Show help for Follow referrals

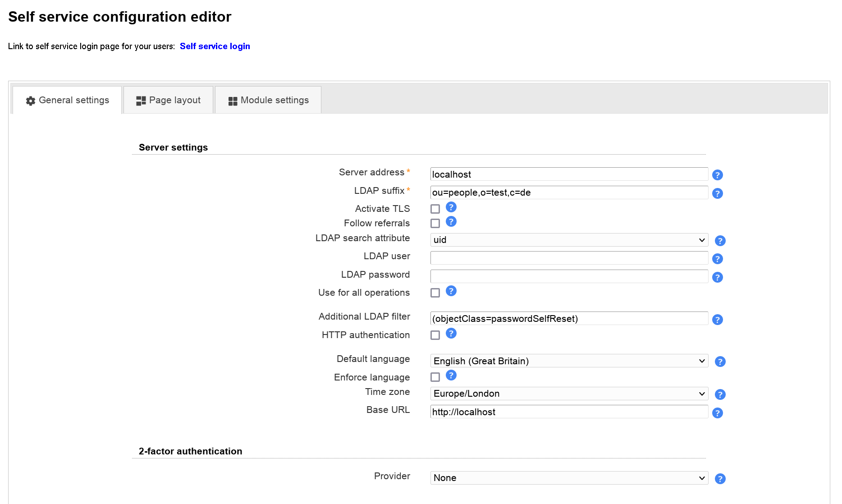(451, 222)
